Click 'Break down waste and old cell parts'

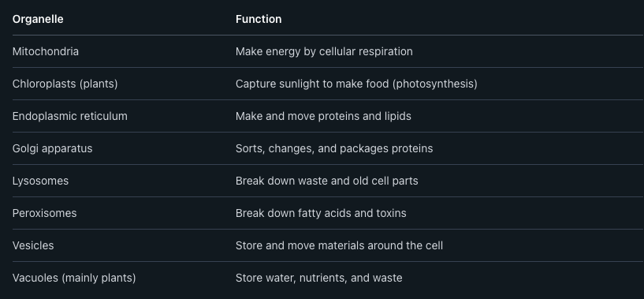click(326, 181)
